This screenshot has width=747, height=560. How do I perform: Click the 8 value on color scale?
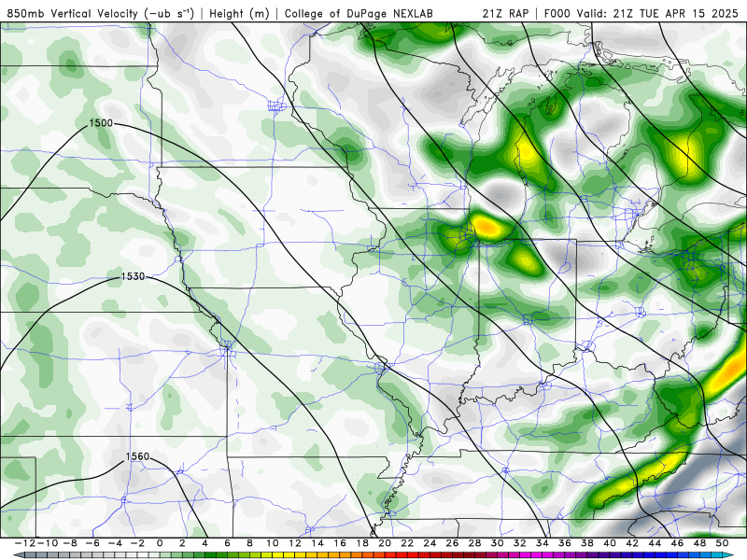(249, 543)
